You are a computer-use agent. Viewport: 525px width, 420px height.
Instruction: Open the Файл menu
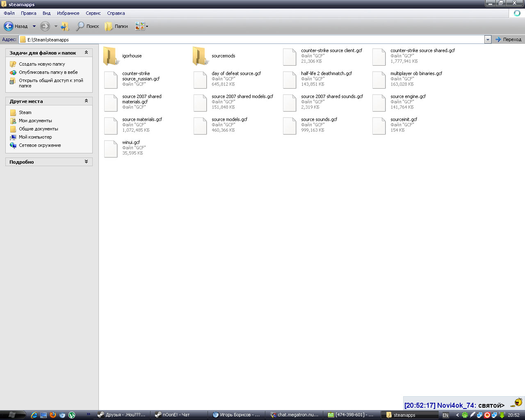(x=9, y=13)
